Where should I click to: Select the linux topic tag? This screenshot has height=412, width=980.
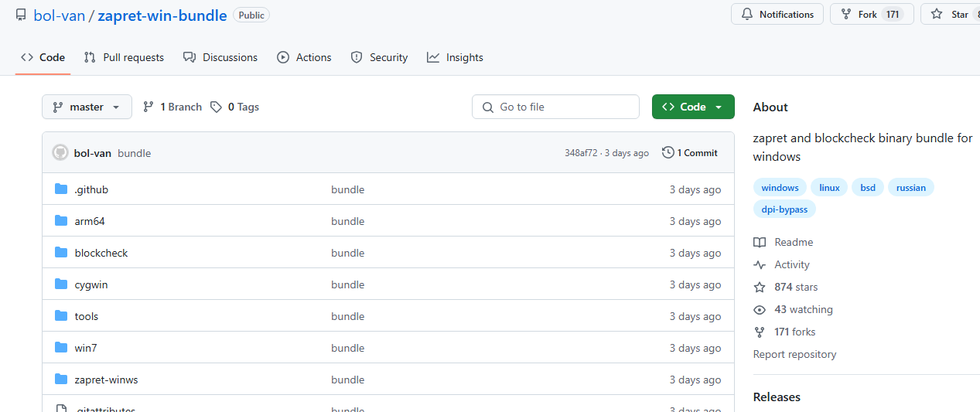(829, 188)
